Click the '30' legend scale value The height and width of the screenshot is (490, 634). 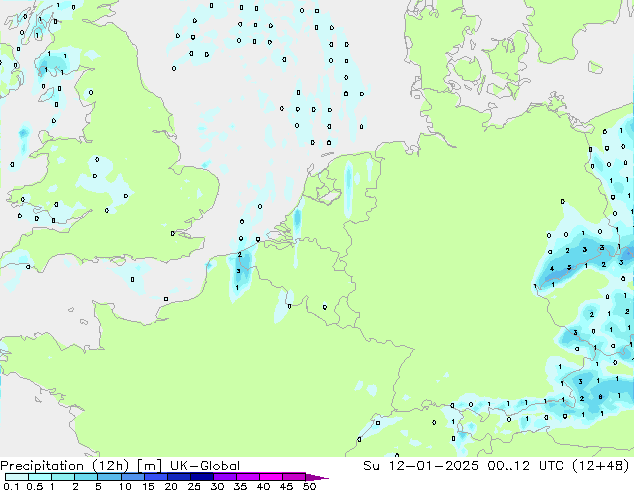[x=217, y=486]
